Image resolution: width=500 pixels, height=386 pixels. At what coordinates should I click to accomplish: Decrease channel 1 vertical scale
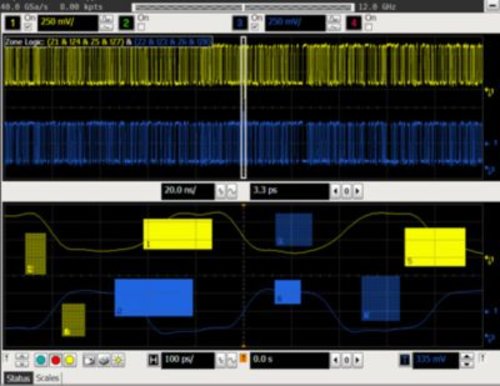click(106, 27)
